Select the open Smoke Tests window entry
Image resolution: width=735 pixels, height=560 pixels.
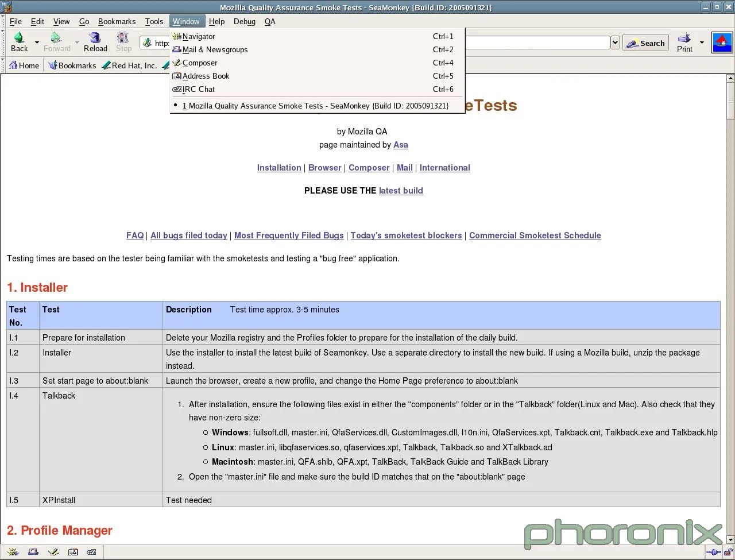pos(318,106)
